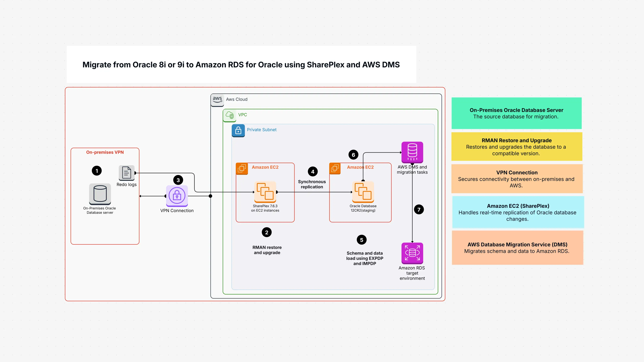This screenshot has height=362, width=644.
Task: Click the diagram title about migrating Oracle 8i
Action: [x=241, y=64]
